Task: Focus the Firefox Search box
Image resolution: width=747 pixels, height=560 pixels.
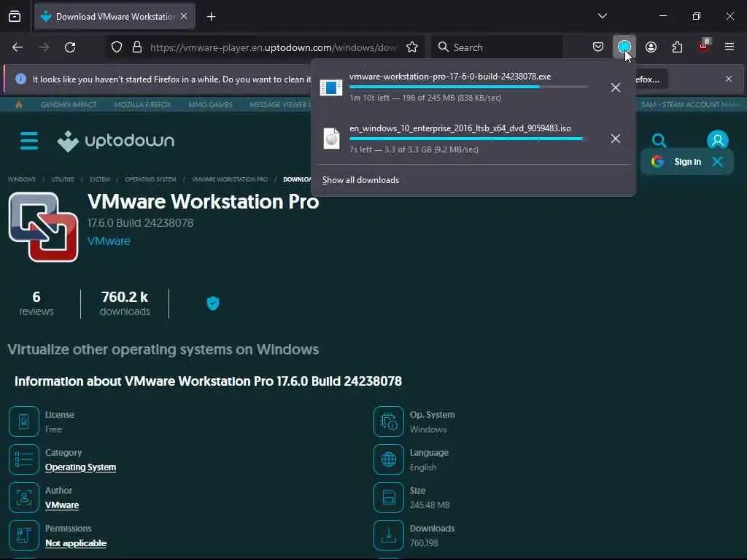Action: point(497,47)
